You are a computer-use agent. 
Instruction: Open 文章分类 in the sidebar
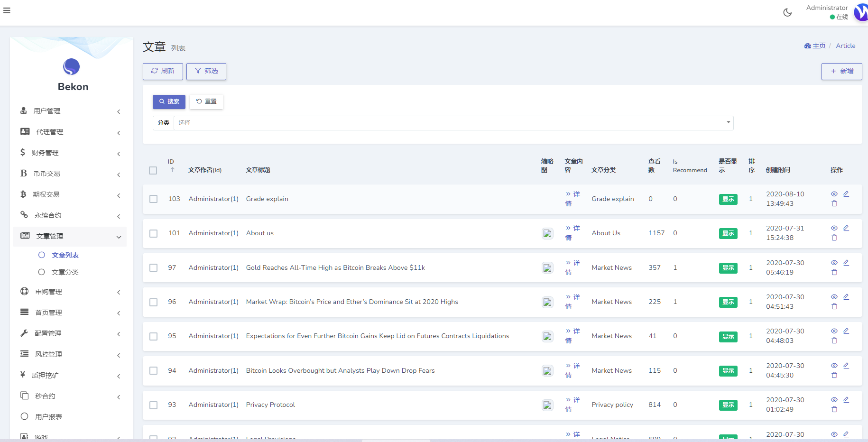click(x=65, y=272)
